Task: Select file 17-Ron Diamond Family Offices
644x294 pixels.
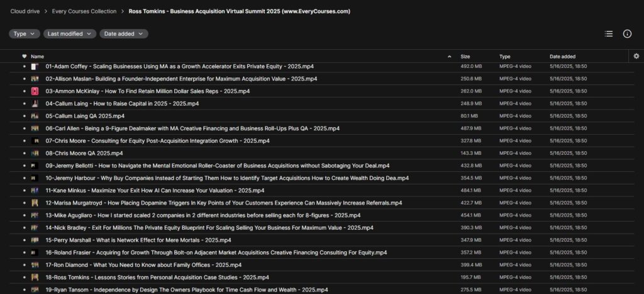Action: tap(143, 265)
